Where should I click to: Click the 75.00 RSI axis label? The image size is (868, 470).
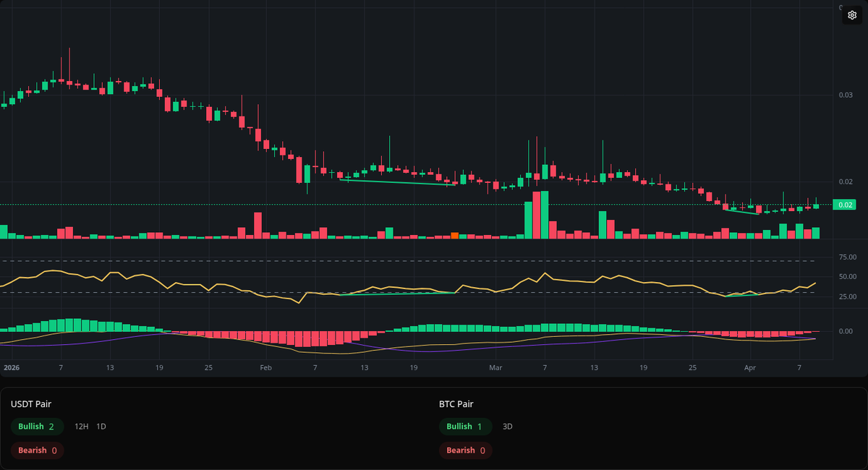[x=847, y=257]
